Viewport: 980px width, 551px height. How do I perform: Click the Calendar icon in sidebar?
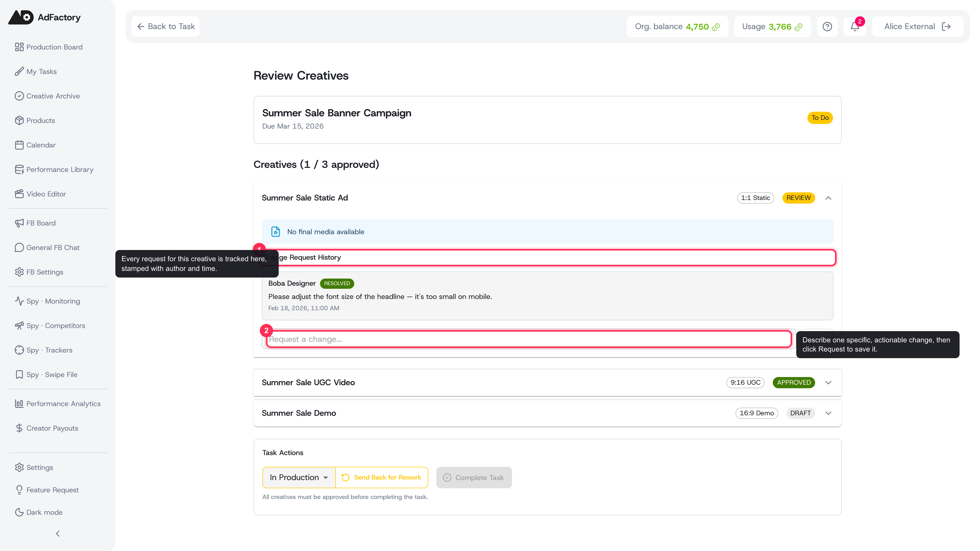(19, 145)
